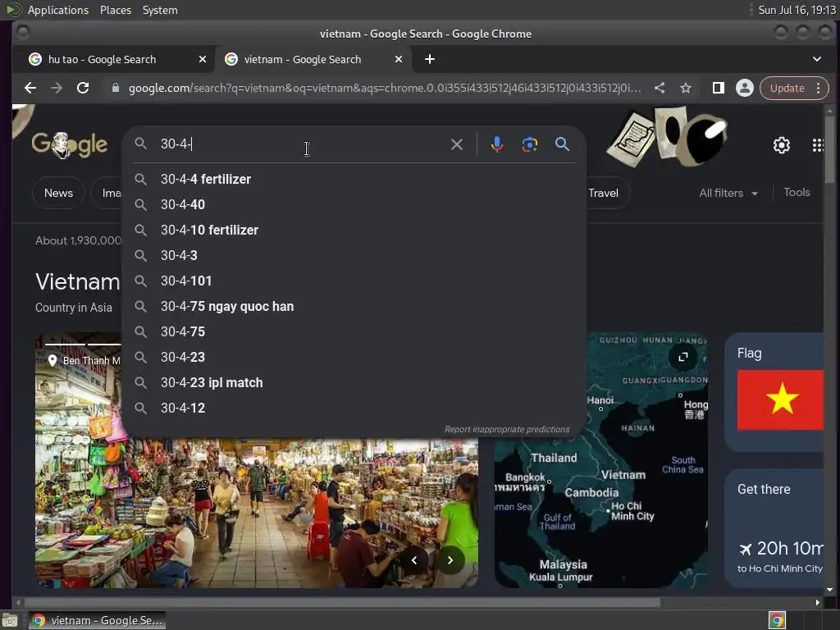Expand the All filters dropdown
The image size is (840, 630).
point(728,193)
